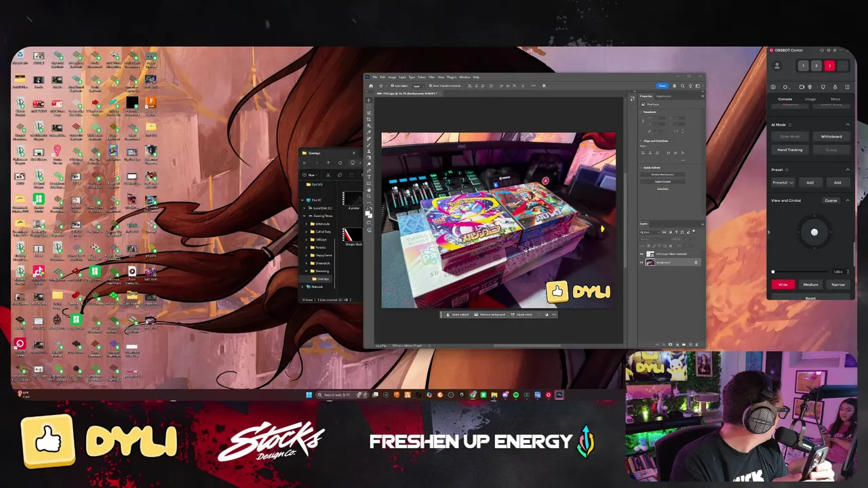868x488 pixels.
Task: Click Remove Background in Quick Actions
Action: (x=663, y=174)
